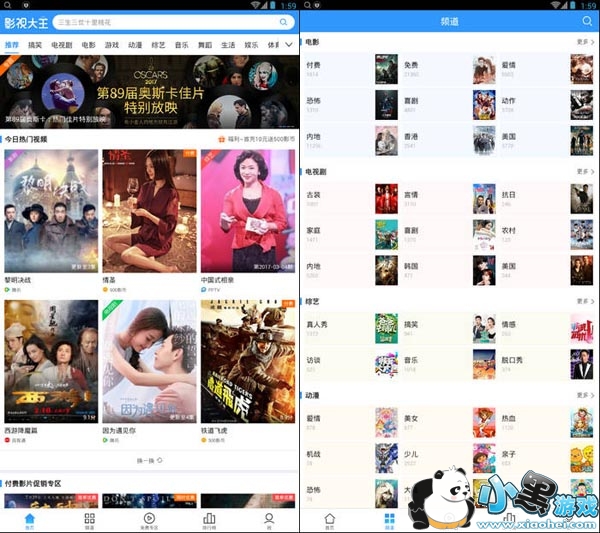Switch to the 推荐 tab
The image size is (600, 533).
(12, 45)
